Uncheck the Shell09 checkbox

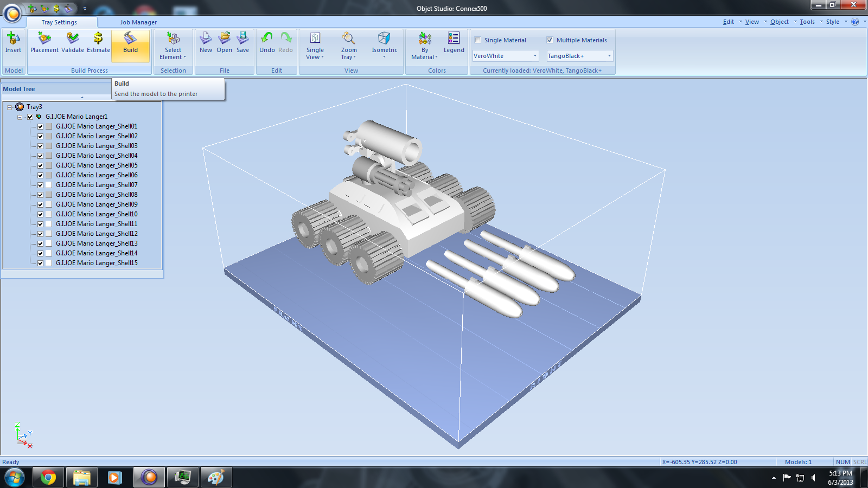[40, 204]
